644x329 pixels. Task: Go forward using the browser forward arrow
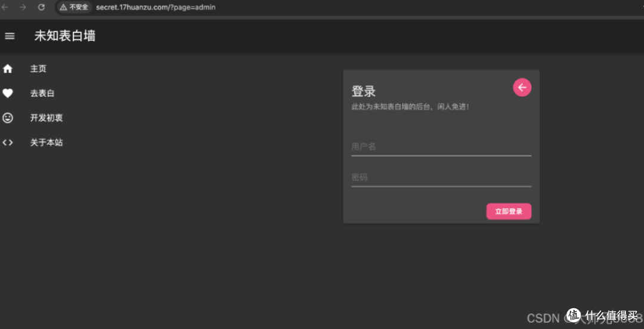(23, 7)
